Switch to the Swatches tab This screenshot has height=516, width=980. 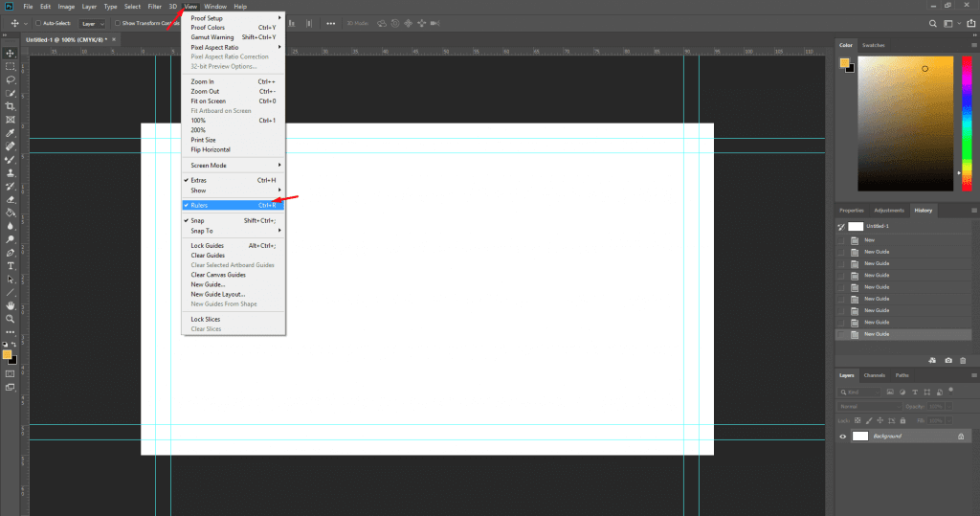(x=874, y=45)
